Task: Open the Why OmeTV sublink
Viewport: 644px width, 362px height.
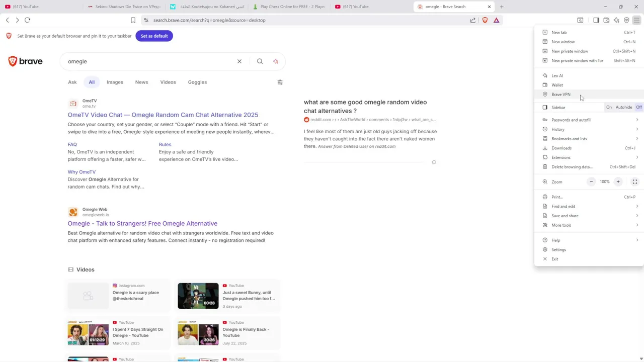Action: [x=82, y=172]
